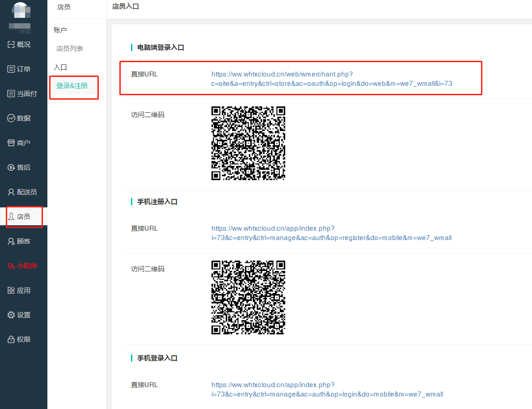
Task: Click the mobile registration QR code
Action: click(248, 297)
